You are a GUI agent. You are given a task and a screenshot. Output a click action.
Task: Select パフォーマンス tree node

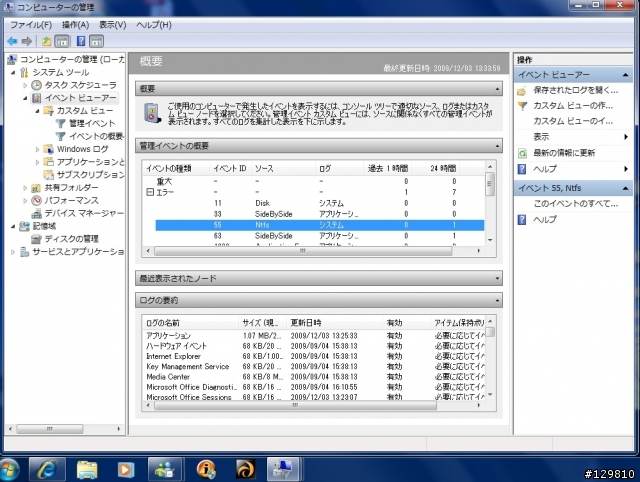pos(71,200)
